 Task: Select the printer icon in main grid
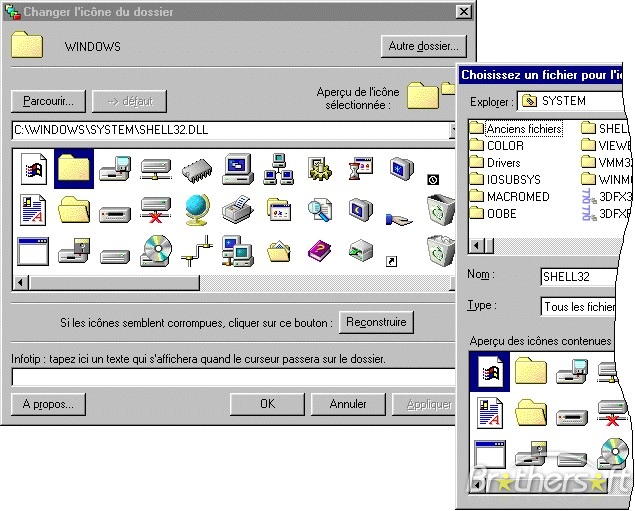tap(238, 209)
